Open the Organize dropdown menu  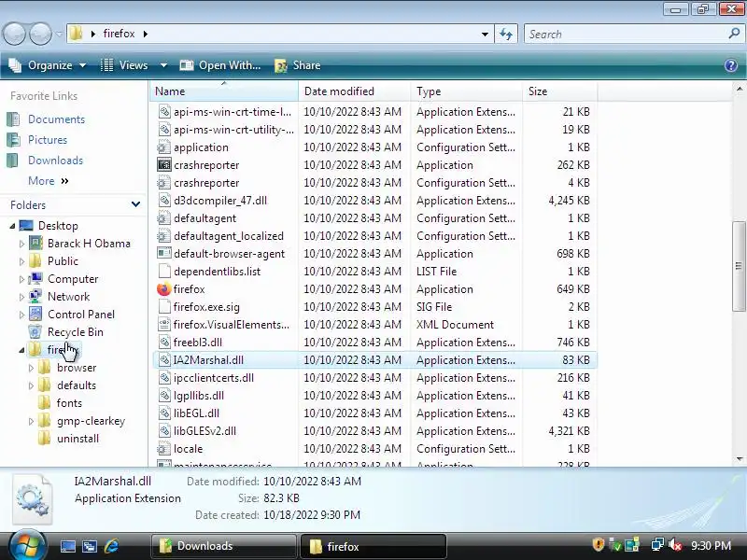[x=48, y=65]
